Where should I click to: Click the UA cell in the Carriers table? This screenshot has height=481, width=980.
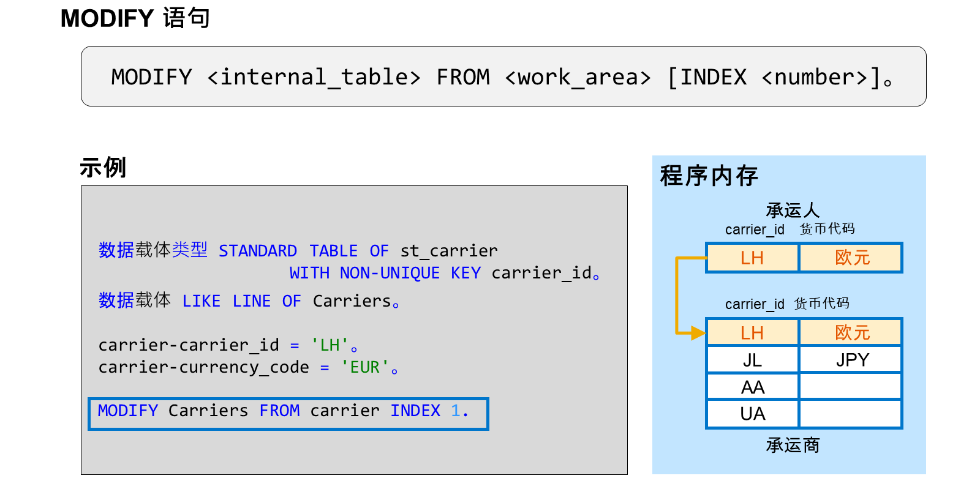(752, 414)
